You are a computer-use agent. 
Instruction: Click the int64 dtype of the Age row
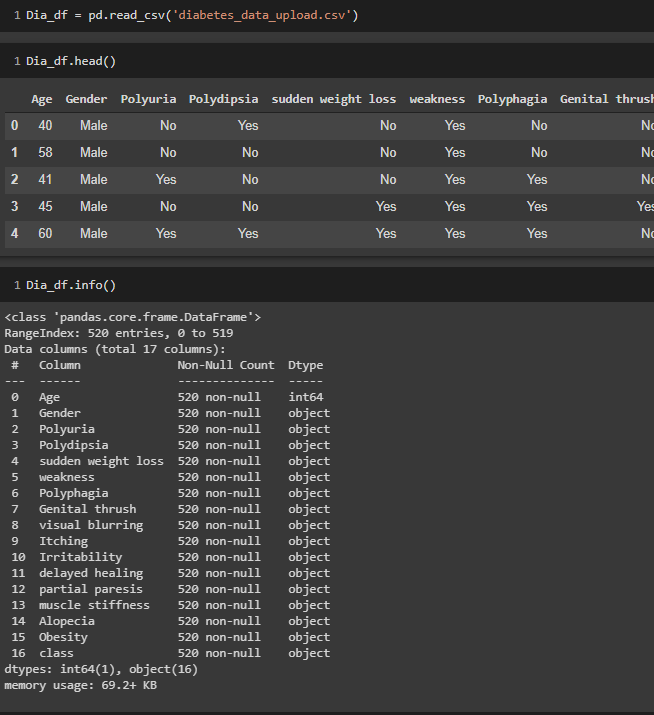click(306, 397)
